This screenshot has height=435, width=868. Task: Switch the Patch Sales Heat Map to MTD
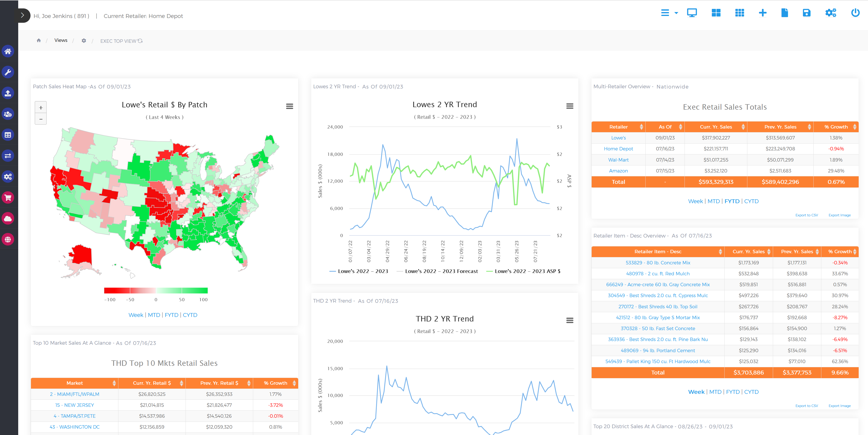tap(154, 315)
